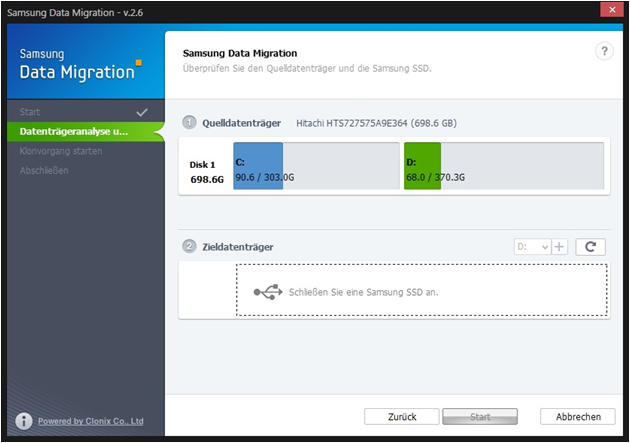Select the C: partition usage bar
630x443 pixels.
316,165
